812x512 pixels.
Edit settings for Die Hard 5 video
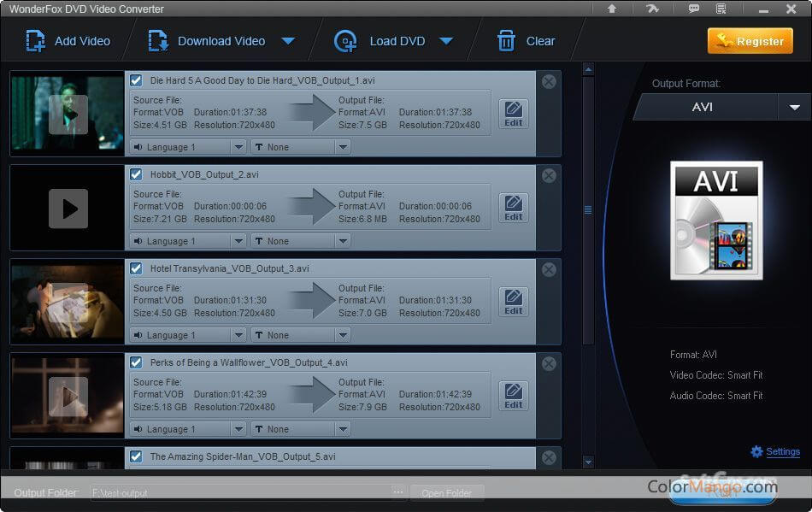point(513,112)
